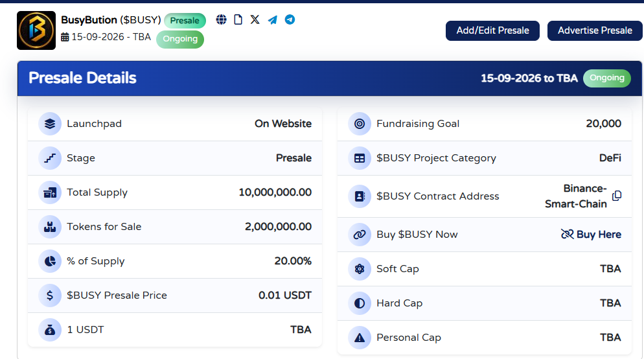Click the Tokens for Sale label
This screenshot has height=359, width=644.
click(104, 227)
